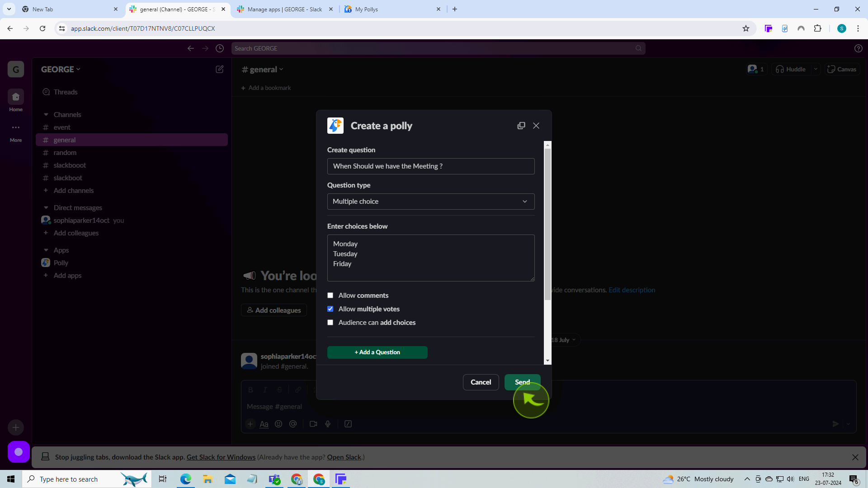Screen dimensions: 868x488
Task: Click the question text input field
Action: [x=430, y=166]
